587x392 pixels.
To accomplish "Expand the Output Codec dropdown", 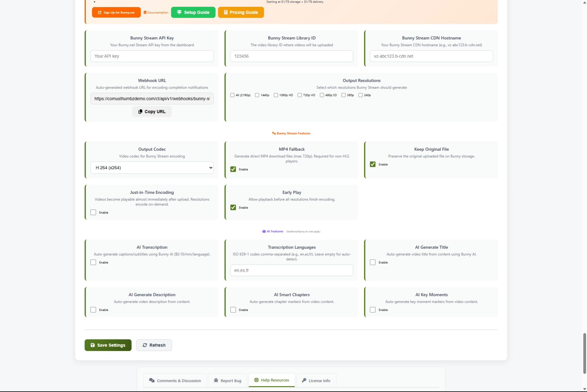I will (152, 168).
